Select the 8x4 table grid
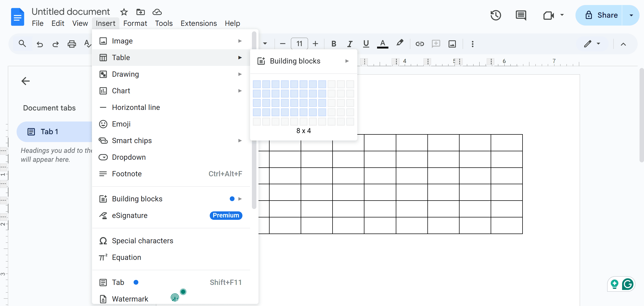This screenshot has height=306, width=644. [x=322, y=112]
